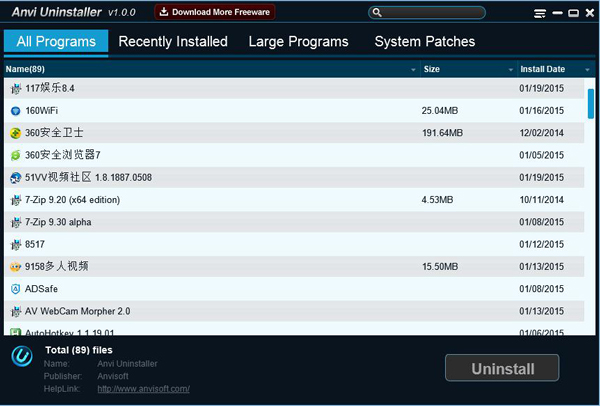The image size is (600, 406).
Task: Open the Install Date column dropdown
Action: [x=577, y=70]
